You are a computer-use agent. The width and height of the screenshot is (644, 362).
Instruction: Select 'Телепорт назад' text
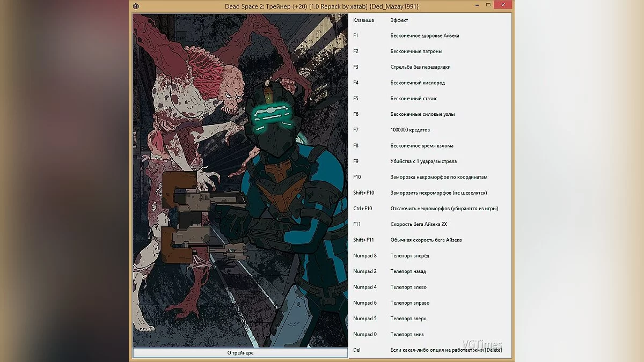coord(408,271)
